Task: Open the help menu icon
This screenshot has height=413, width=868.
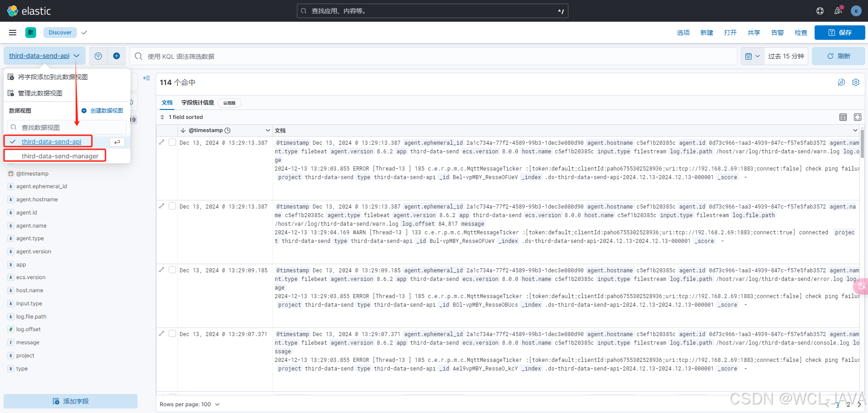Action: 820,11
